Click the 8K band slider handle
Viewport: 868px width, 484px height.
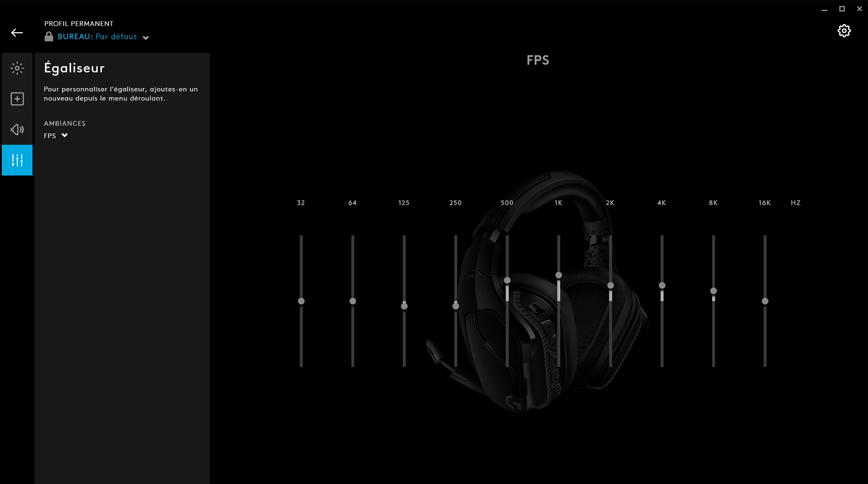point(714,291)
